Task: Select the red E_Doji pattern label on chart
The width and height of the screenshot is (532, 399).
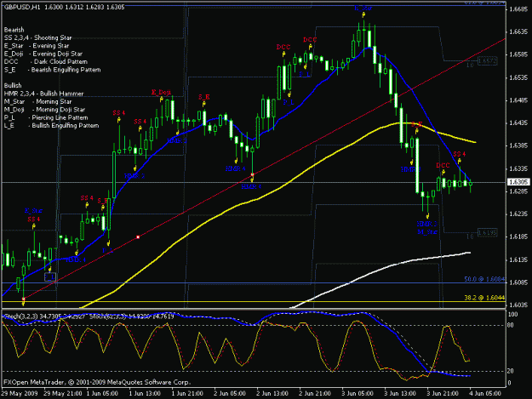Action: 161,92
